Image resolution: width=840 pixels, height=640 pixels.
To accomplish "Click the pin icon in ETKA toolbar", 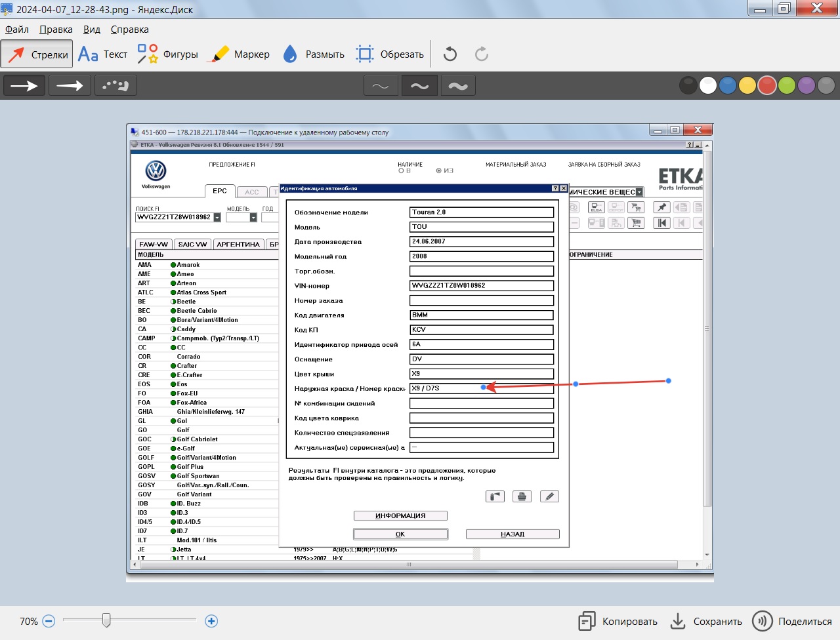I will click(x=661, y=207).
